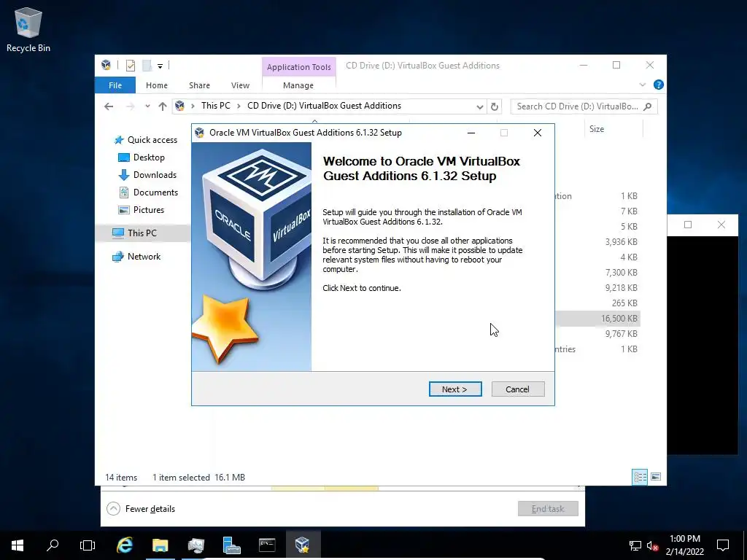Go back in Explorer navigation
This screenshot has height=560, width=747.
click(109, 106)
